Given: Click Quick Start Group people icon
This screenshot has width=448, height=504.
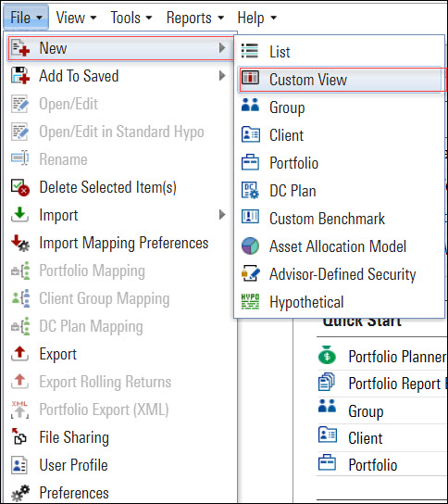Looking at the screenshot, I should coord(327,406).
